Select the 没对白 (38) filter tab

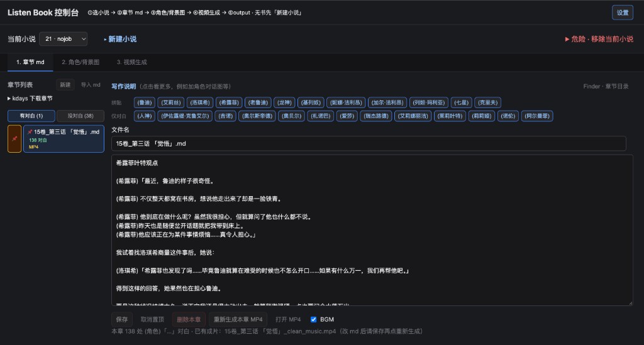[x=80, y=116]
